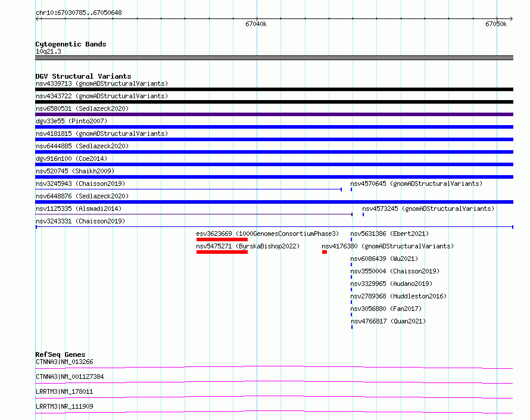Click the left arrow on the chromosome ruler
The width and height of the screenshot is (530, 420).
pyautogui.click(x=38, y=19)
